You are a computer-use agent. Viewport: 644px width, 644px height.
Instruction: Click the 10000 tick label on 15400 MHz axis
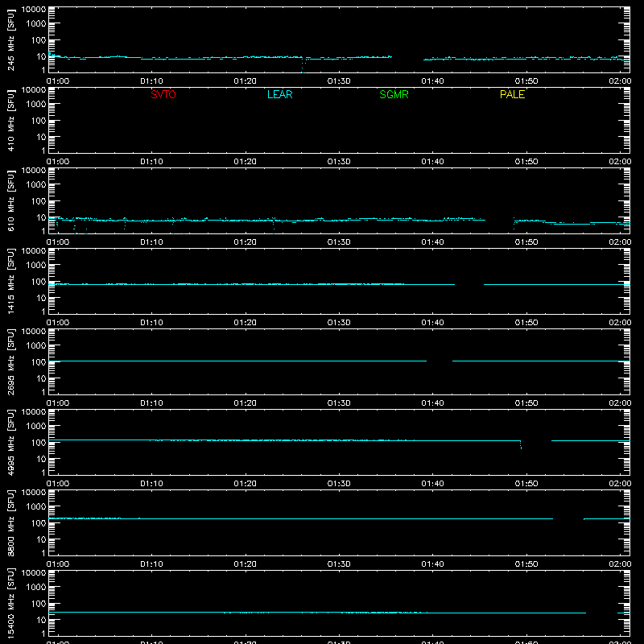pos(34,573)
